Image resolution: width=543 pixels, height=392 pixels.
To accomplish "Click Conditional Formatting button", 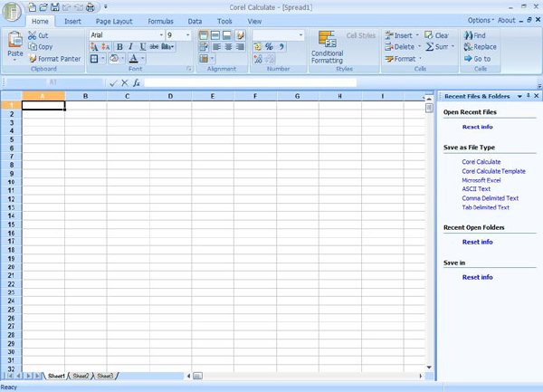I will point(328,47).
